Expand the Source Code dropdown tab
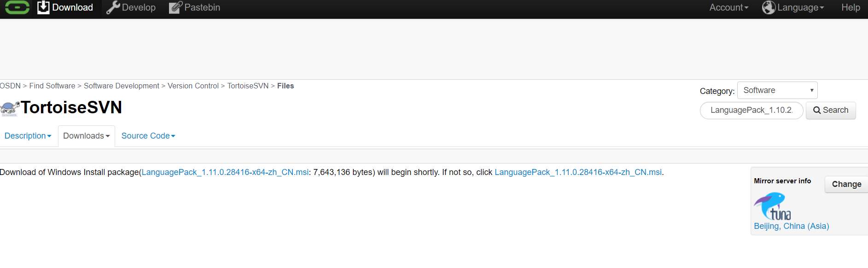Image resolution: width=868 pixels, height=268 pixels. point(148,136)
